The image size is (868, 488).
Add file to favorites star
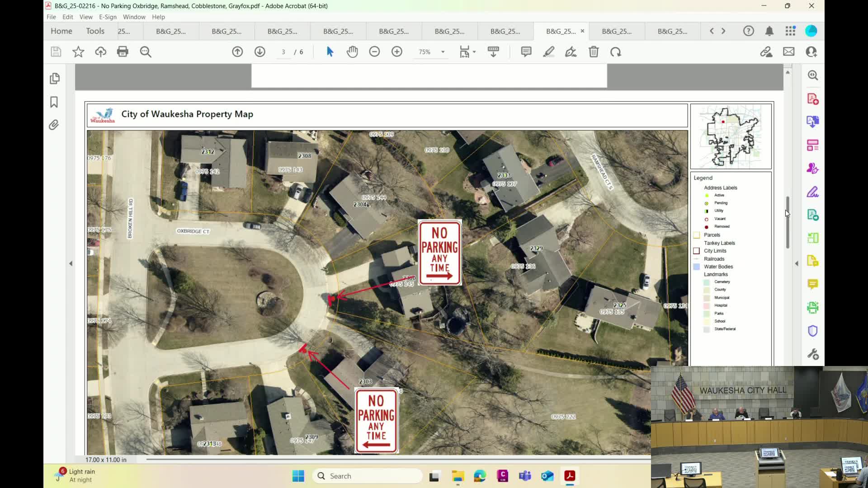tap(78, 52)
